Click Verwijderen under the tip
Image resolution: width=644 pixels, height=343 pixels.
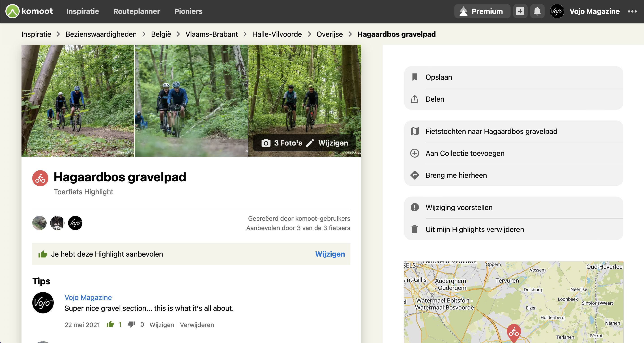point(197,325)
